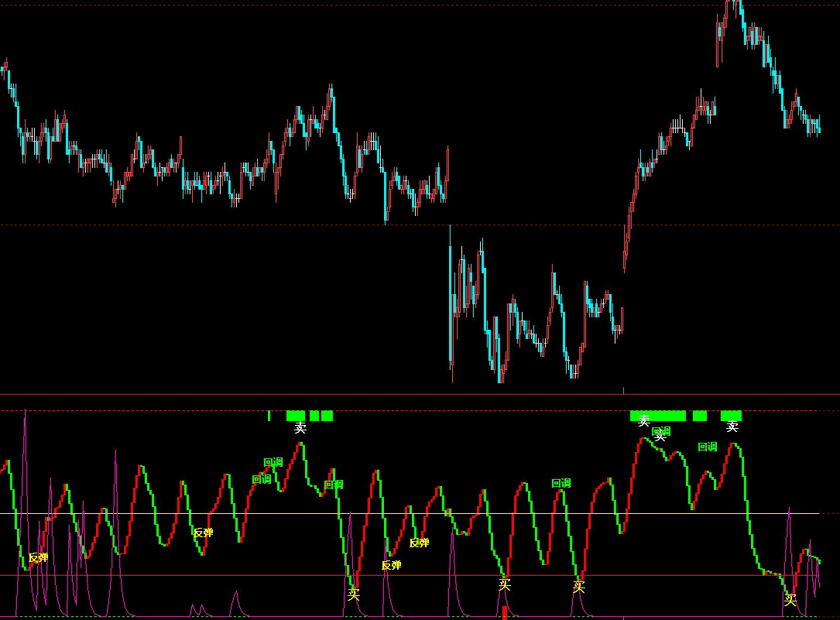Click the leftmost yellow 买 buy marker
Screen dimensions: 840x620
click(354, 594)
